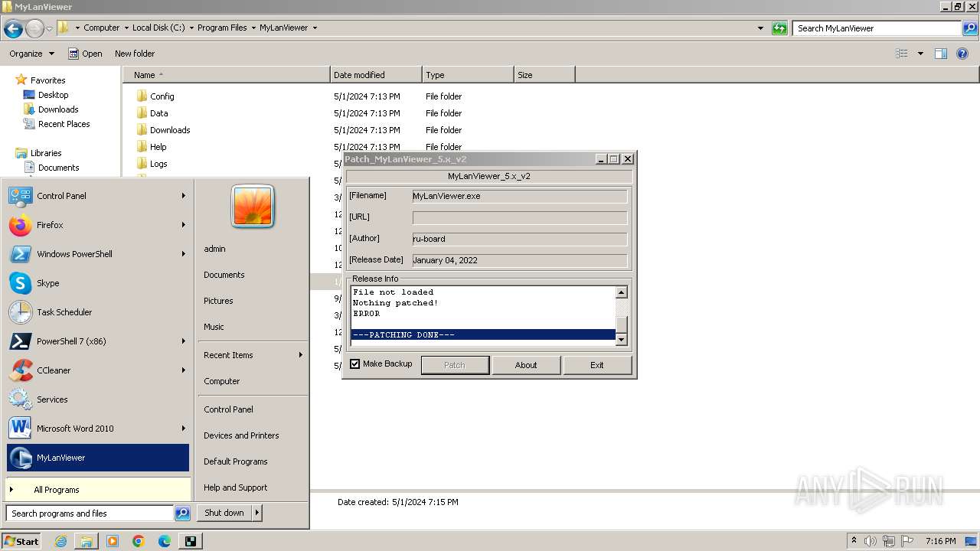This screenshot has width=980, height=551.
Task: Open Shut down options arrow
Action: 257,513
